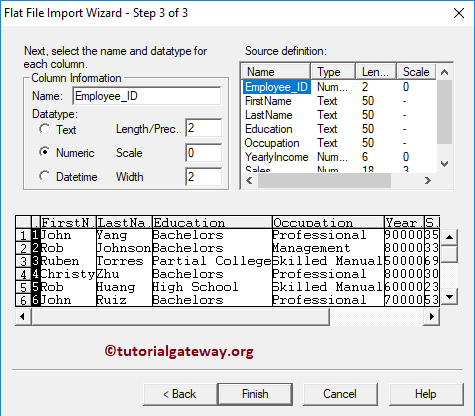Click the Education preview column header
The image size is (475, 416).
coord(212,222)
